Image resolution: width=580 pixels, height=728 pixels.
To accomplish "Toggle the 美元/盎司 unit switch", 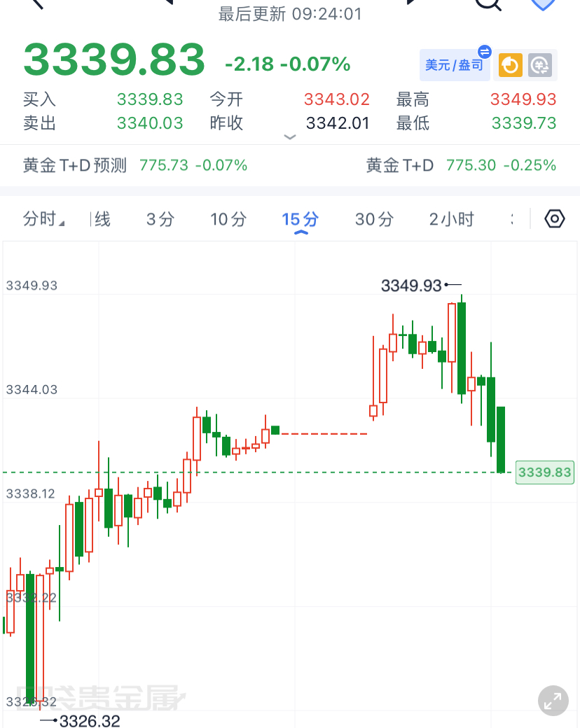I will [x=455, y=64].
